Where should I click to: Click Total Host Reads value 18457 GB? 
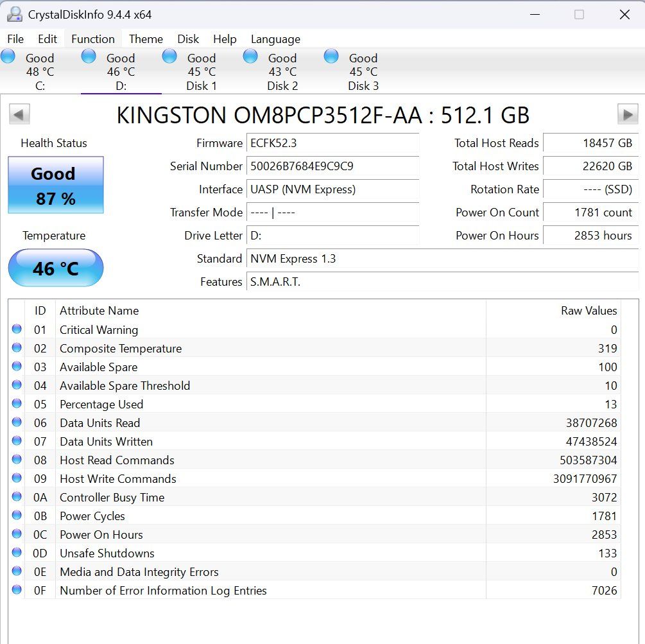pos(590,143)
